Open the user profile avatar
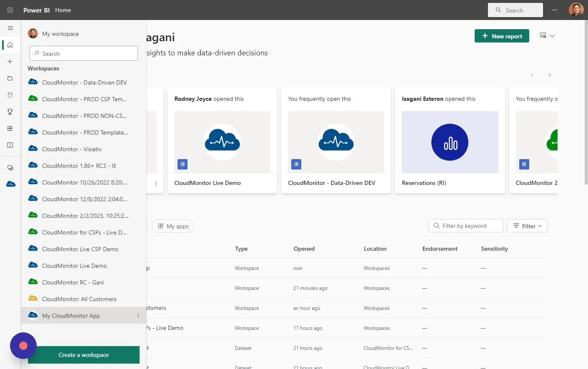Viewport: 588px width, 369px height. pos(576,10)
